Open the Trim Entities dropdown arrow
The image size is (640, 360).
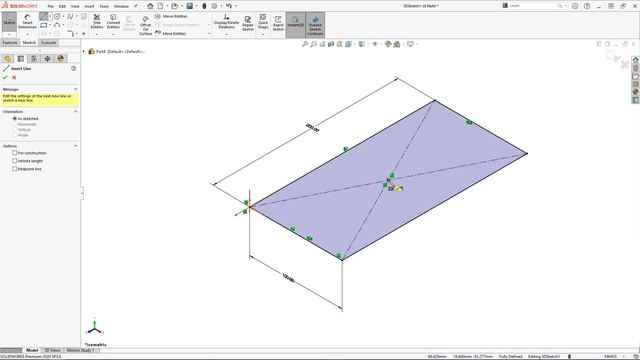coord(97,34)
